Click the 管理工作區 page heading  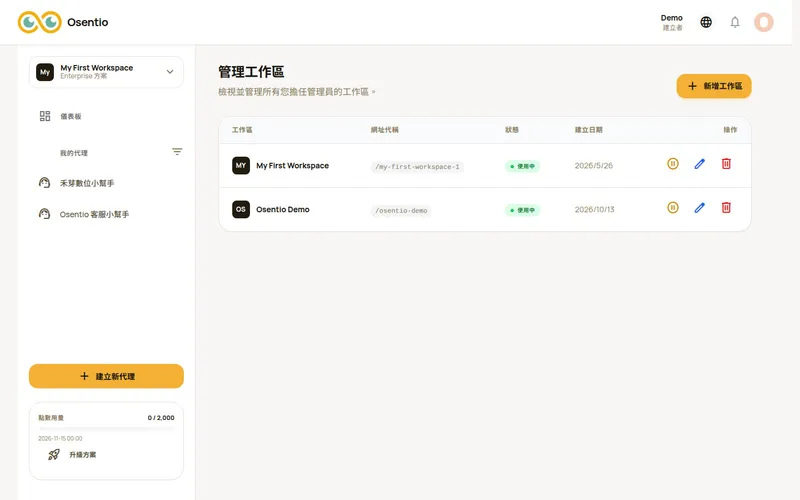click(251, 71)
